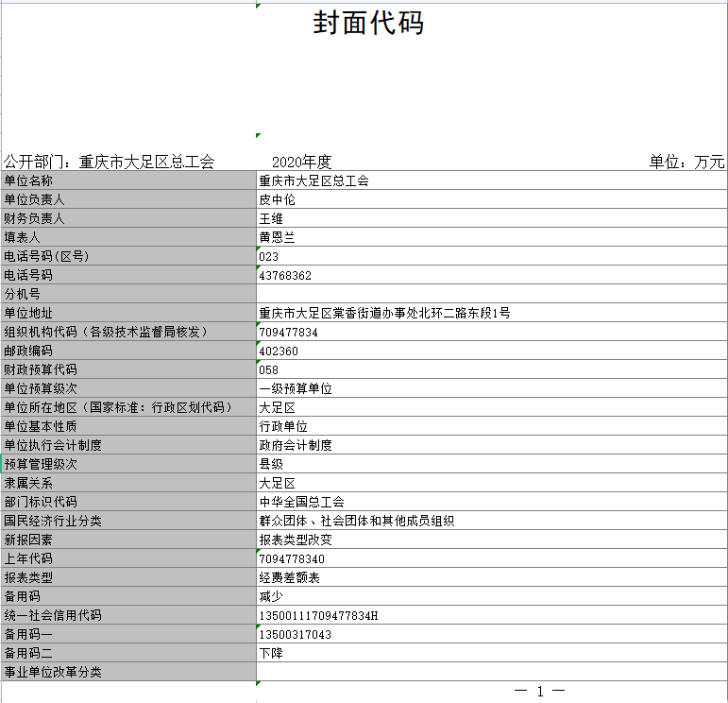Screen dimensions: 728x703
Task: Click the 事业单位改革分类 label cell
Action: 128,672
